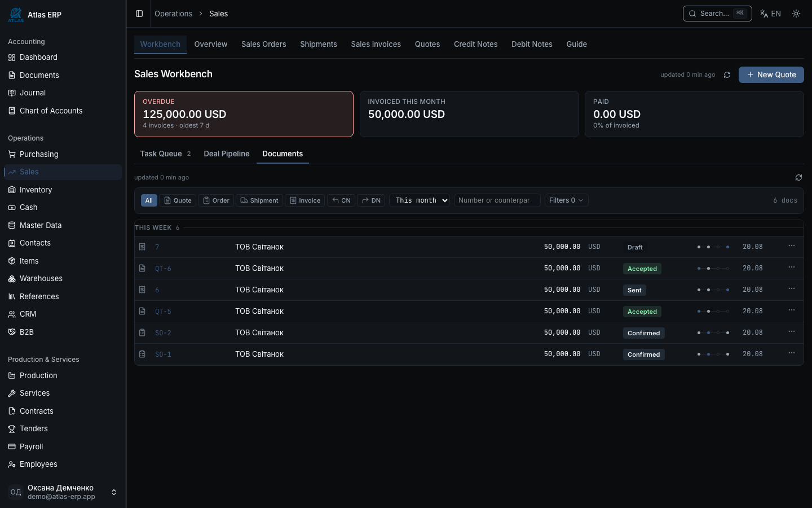Image resolution: width=812 pixels, height=508 pixels.
Task: Refresh the Sales Workbench header data
Action: point(727,75)
